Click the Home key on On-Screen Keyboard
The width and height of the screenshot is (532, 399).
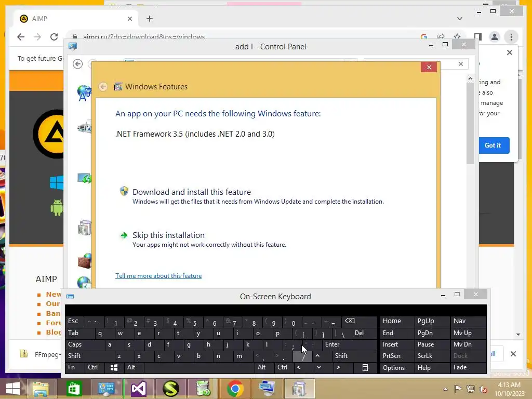tap(396, 321)
